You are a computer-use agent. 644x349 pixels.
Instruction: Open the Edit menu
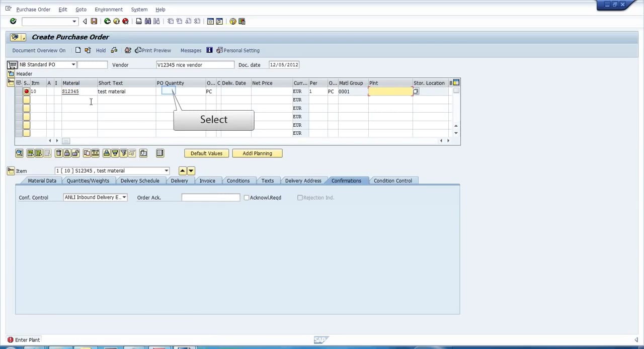pyautogui.click(x=62, y=10)
